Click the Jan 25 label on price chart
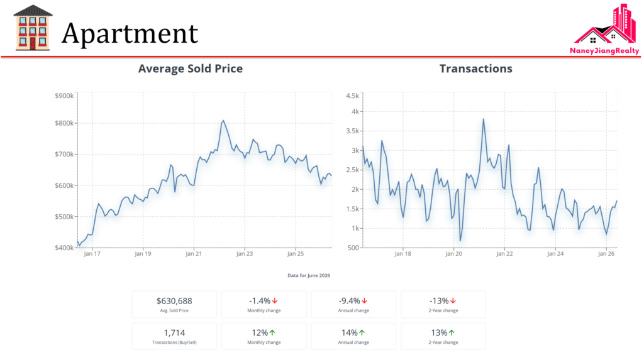 point(296,254)
